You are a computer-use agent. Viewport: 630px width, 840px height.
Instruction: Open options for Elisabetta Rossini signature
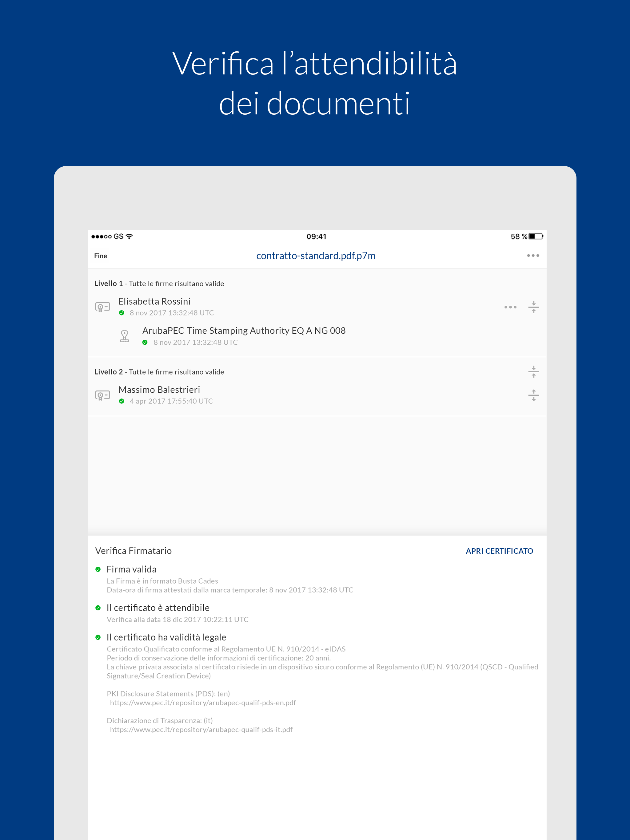point(510,307)
